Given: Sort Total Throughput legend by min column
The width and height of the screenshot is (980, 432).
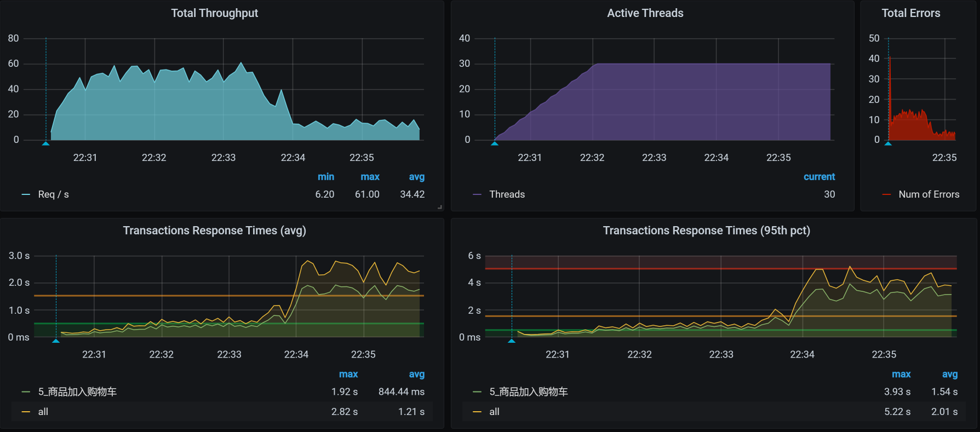Looking at the screenshot, I should tap(325, 177).
